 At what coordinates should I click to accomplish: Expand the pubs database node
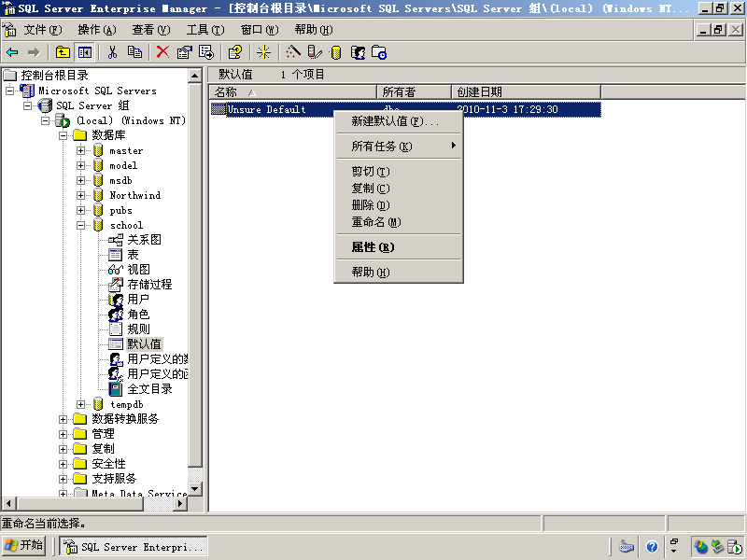click(80, 211)
